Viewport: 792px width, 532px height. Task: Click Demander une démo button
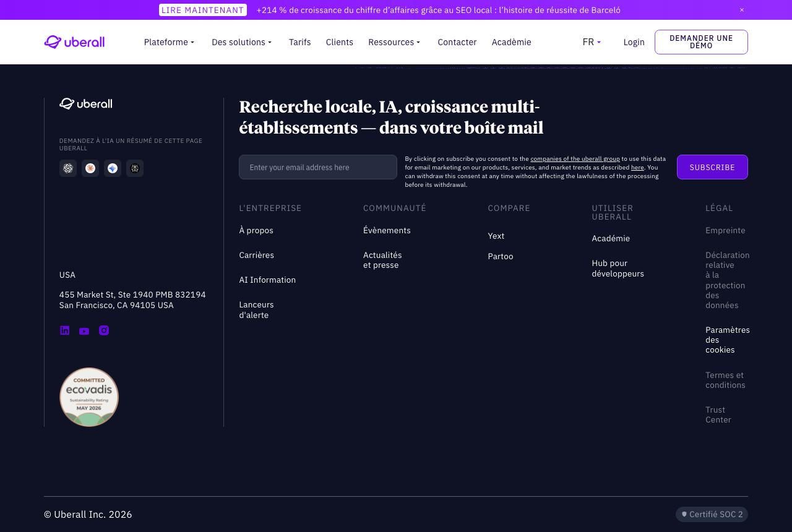701,42
